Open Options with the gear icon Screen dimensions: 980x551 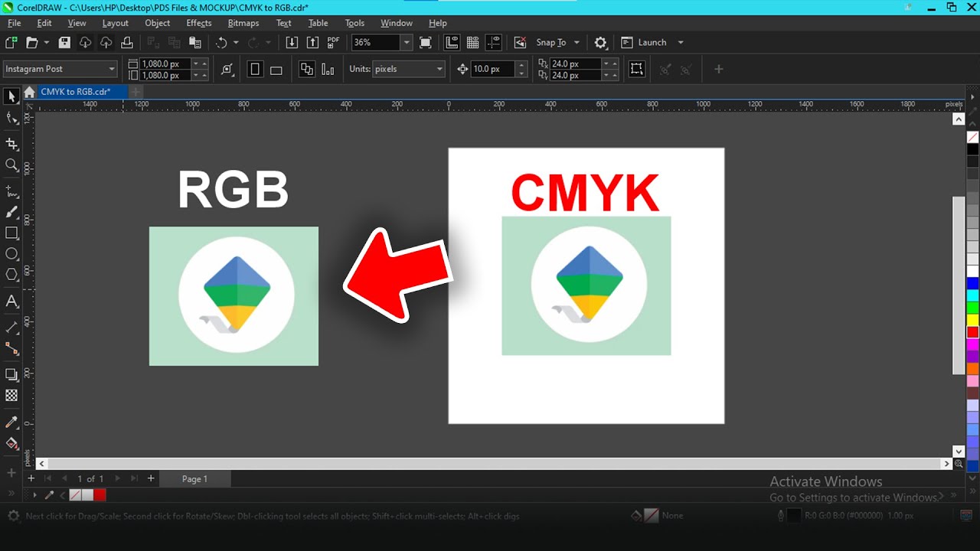601,43
